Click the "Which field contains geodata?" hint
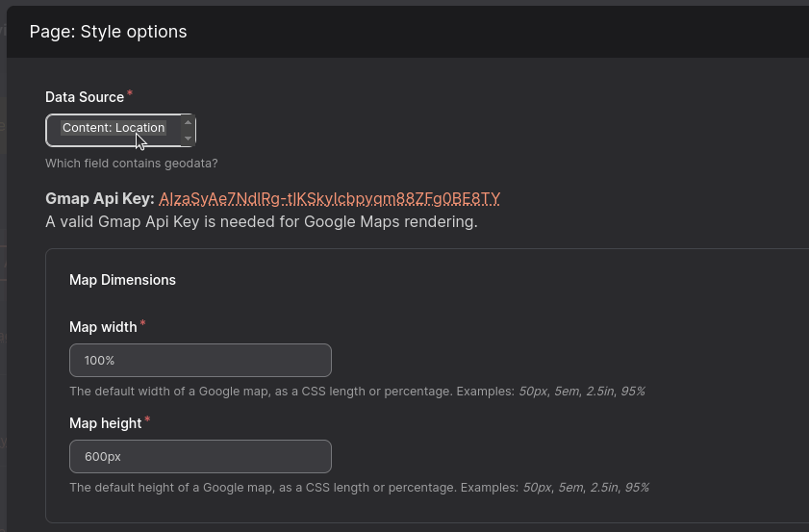This screenshot has width=809, height=532. point(131,164)
